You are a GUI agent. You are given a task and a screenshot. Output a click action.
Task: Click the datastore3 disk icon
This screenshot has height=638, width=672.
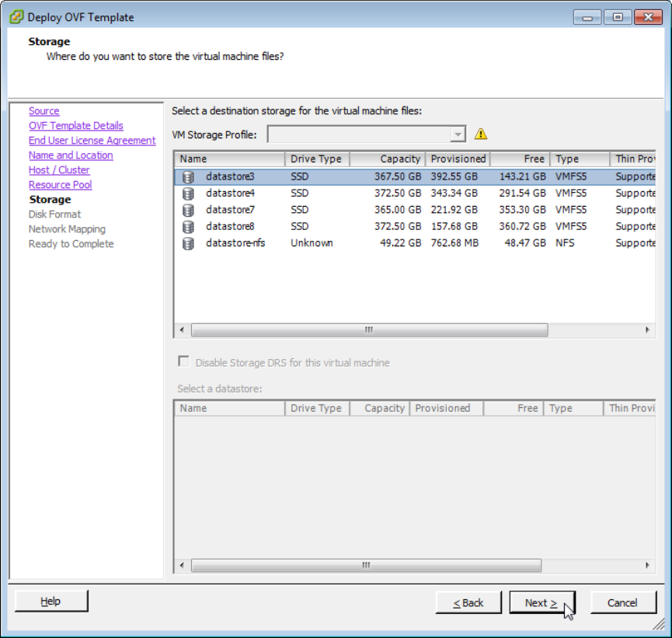[x=188, y=176]
